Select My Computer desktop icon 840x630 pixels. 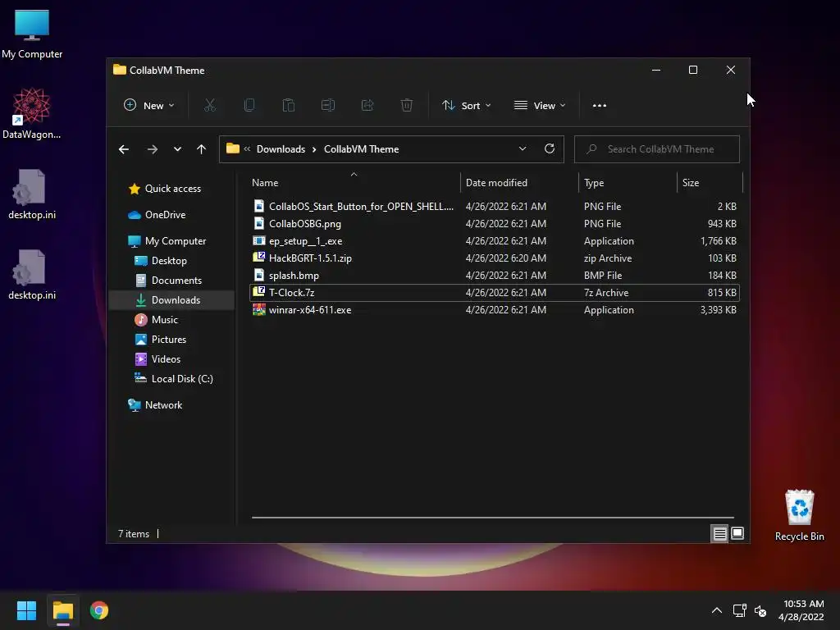pyautogui.click(x=32, y=34)
